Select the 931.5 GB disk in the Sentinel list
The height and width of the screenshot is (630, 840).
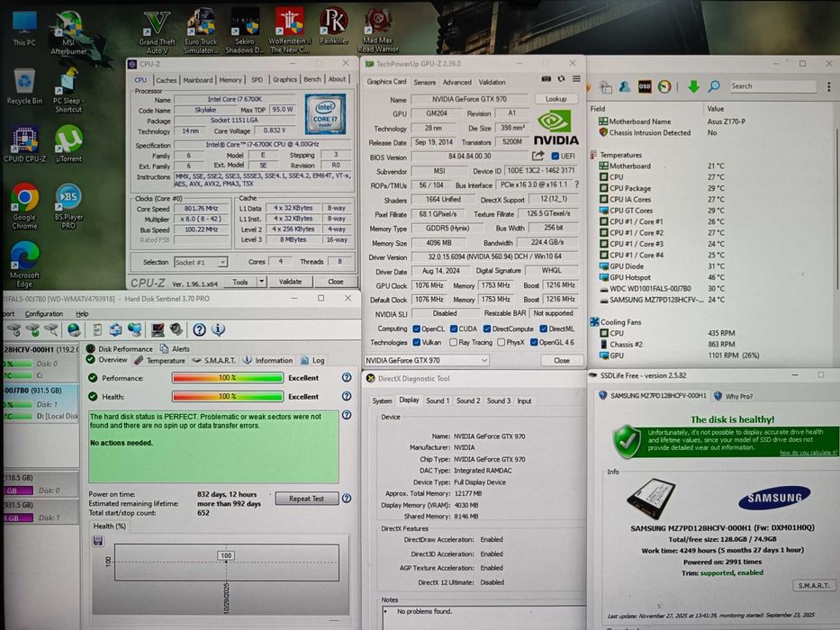tap(41, 403)
